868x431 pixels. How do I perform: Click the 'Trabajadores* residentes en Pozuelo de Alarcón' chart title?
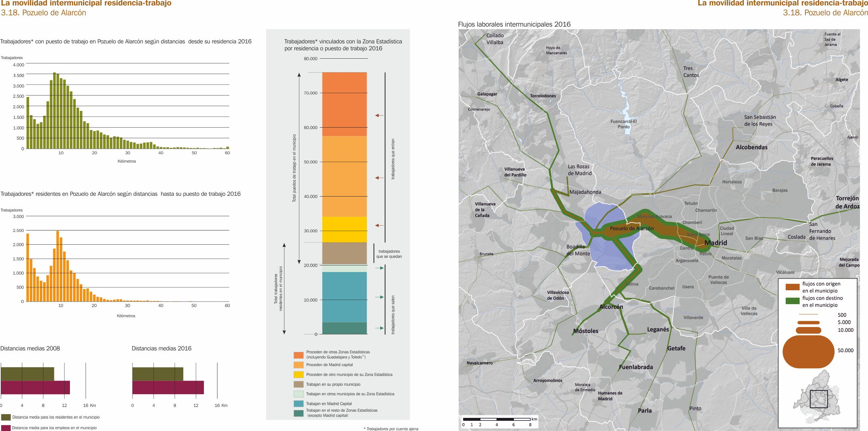point(121,194)
